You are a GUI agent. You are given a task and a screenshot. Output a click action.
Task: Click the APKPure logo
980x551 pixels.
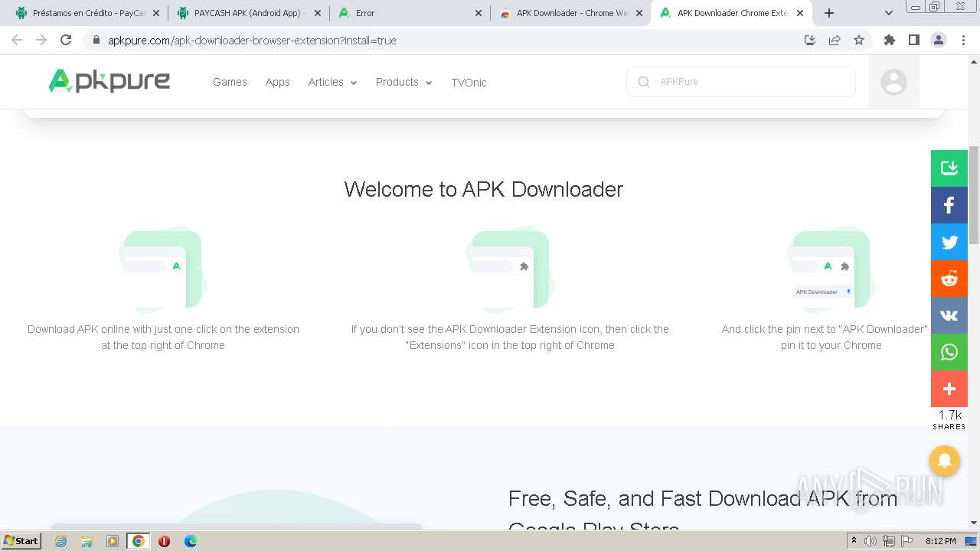(109, 80)
